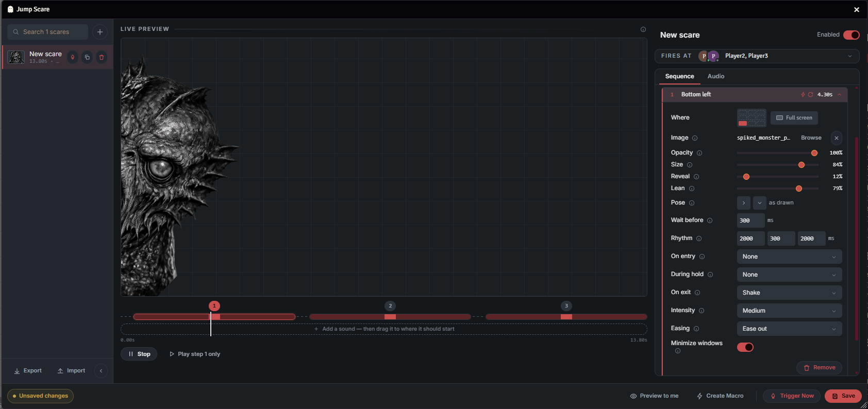Flip pose horizontally with right arrow
This screenshot has width=868, height=409.
point(744,203)
